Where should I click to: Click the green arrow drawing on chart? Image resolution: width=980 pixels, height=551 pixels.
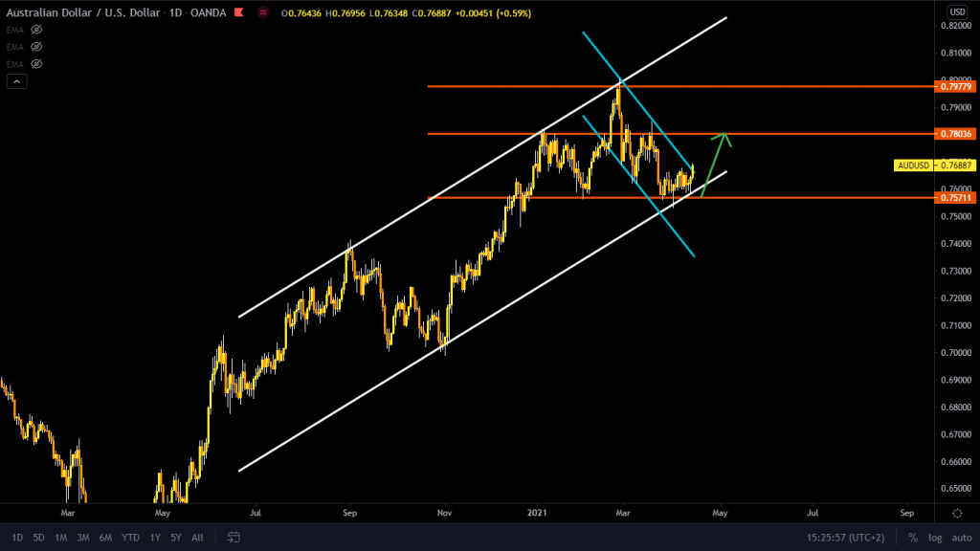[x=715, y=163]
